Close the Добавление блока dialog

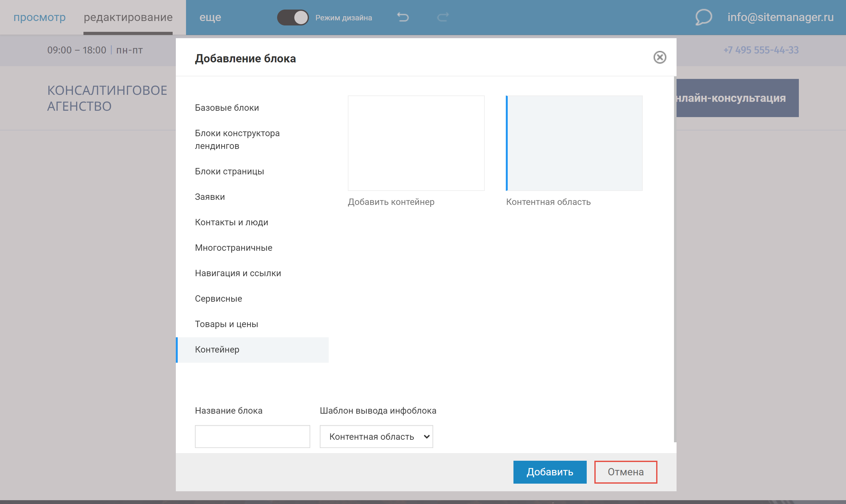[x=659, y=57]
